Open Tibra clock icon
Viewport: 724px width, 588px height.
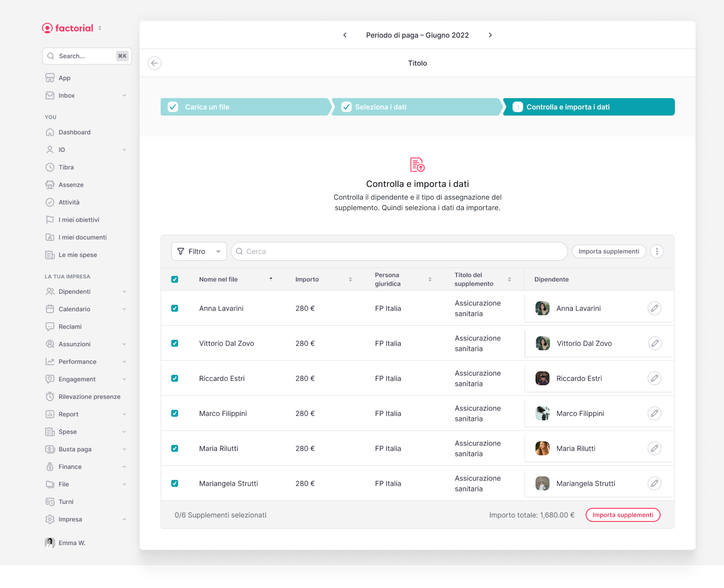(50, 167)
